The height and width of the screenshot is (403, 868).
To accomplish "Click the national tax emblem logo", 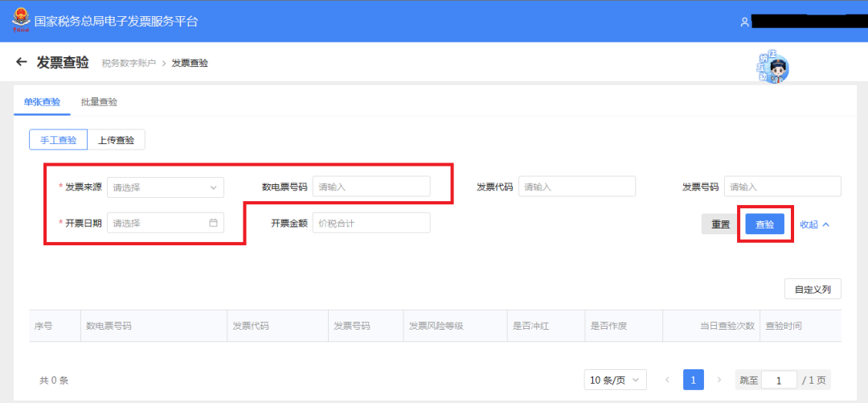I will pyautogui.click(x=21, y=21).
